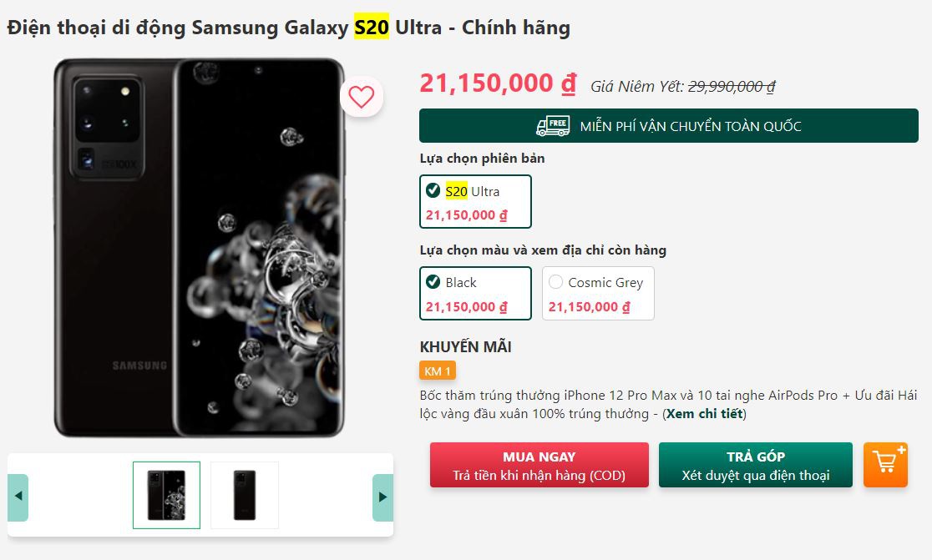932x560 pixels.
Task: Select the Cosmic Grey color option
Action: 598,293
